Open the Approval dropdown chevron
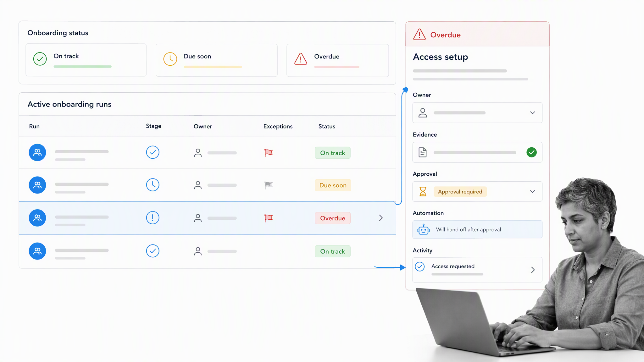This screenshot has height=362, width=644. pos(532,192)
